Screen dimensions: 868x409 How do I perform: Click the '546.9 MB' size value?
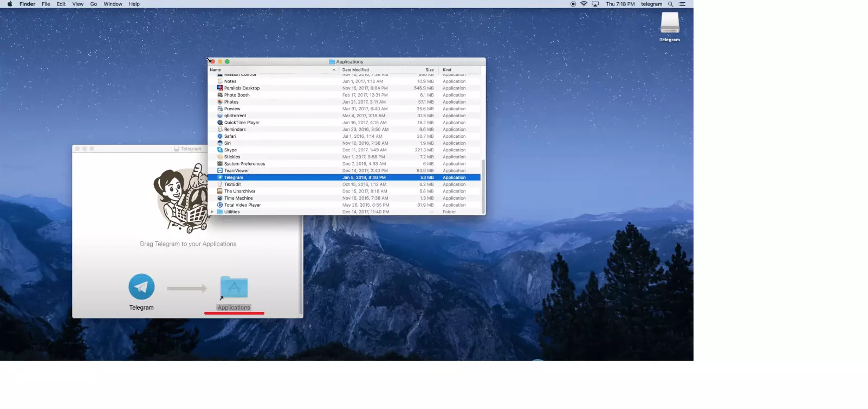tap(424, 88)
